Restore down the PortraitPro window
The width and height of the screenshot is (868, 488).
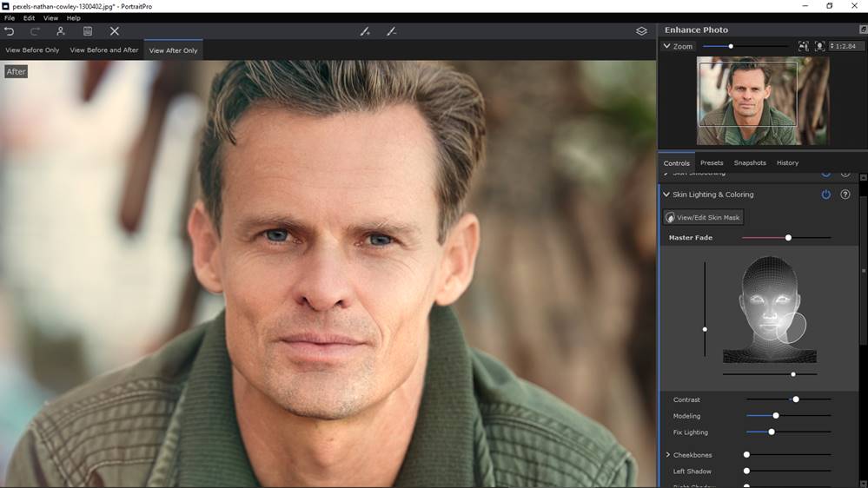click(x=829, y=6)
